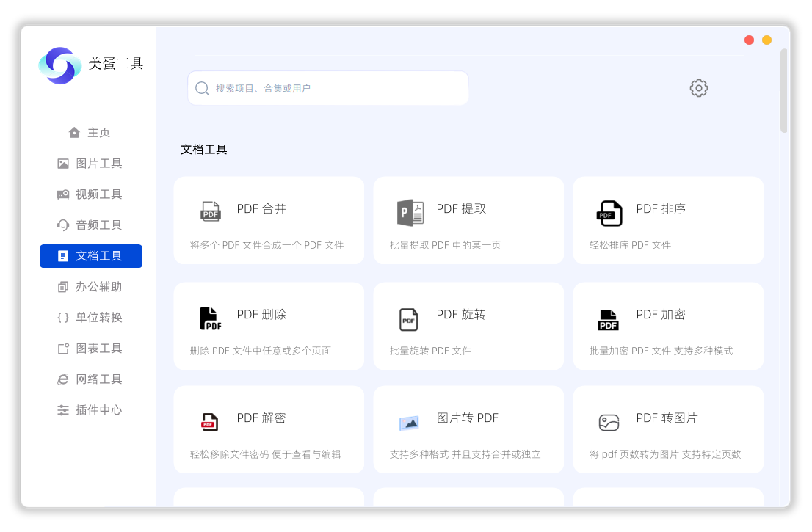Click the vertical scrollbar thumb

click(x=783, y=90)
